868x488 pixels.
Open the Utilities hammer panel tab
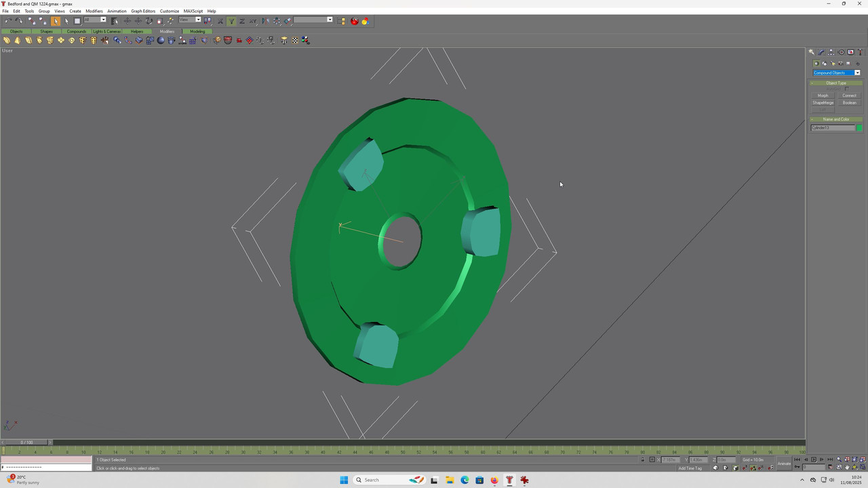point(860,52)
